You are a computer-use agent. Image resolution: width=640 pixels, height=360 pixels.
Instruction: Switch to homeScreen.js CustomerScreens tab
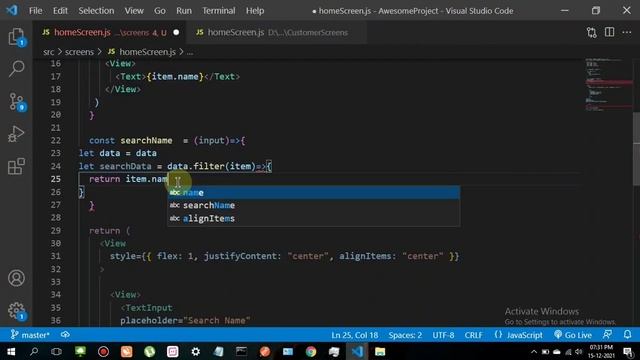coord(277,32)
